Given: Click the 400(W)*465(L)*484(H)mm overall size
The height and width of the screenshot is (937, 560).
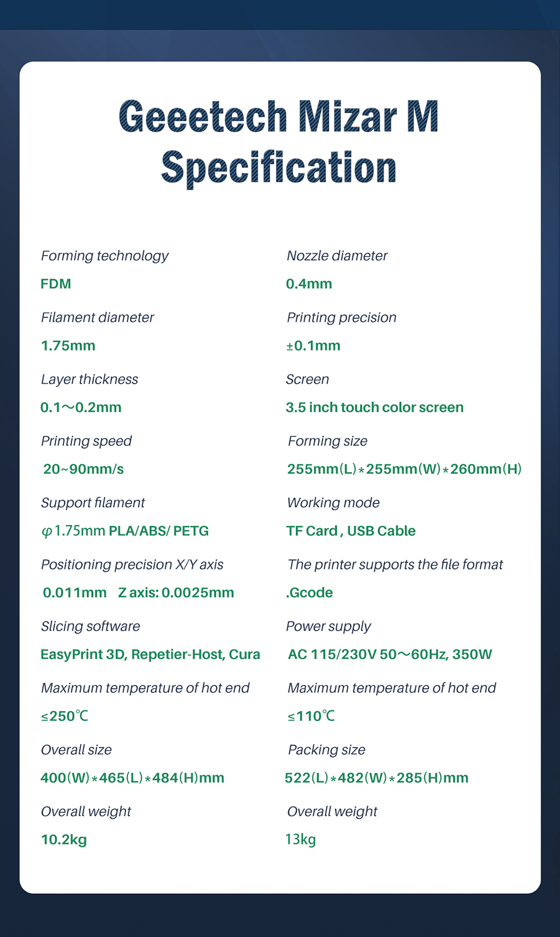Looking at the screenshot, I should pos(133,778).
